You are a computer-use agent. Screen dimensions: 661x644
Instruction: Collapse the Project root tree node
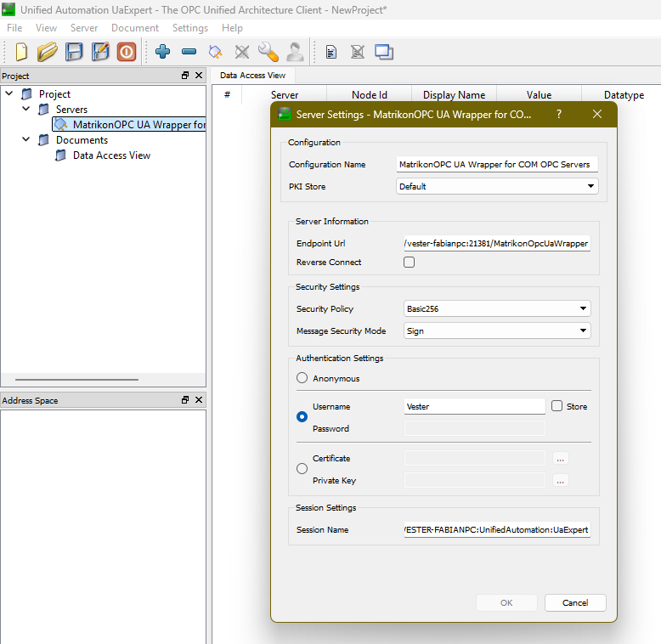pyautogui.click(x=8, y=93)
